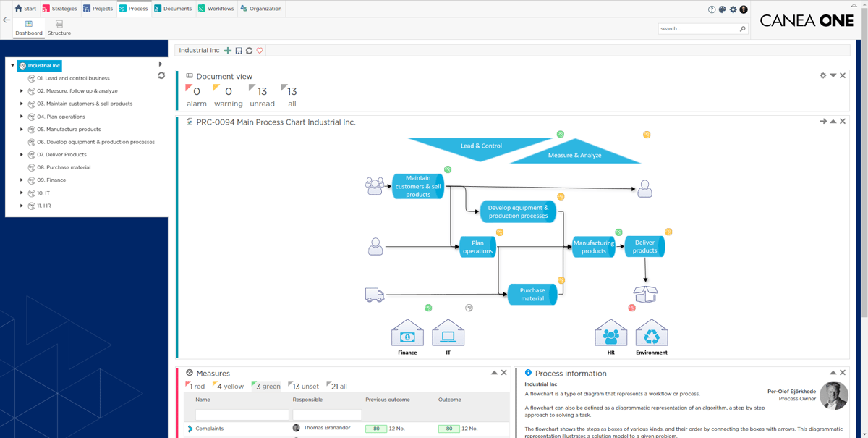The image size is (868, 438).
Task: Click the green plus icon next to Industrial Inc
Action: click(227, 51)
